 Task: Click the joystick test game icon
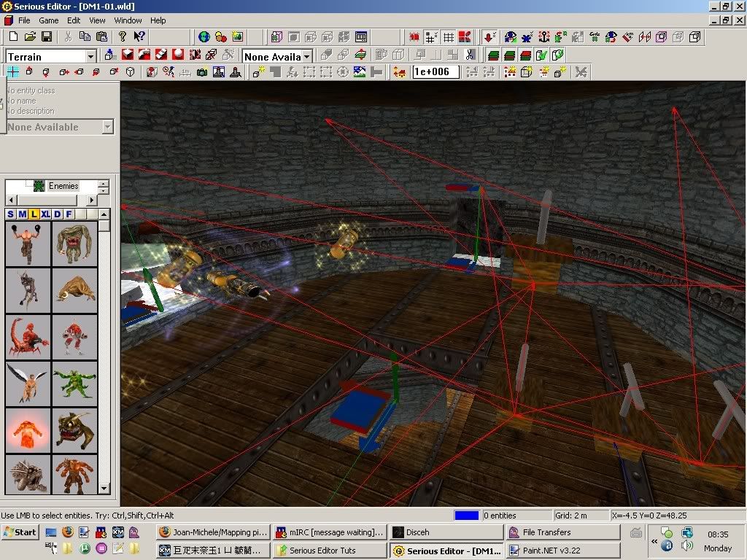pos(236,72)
